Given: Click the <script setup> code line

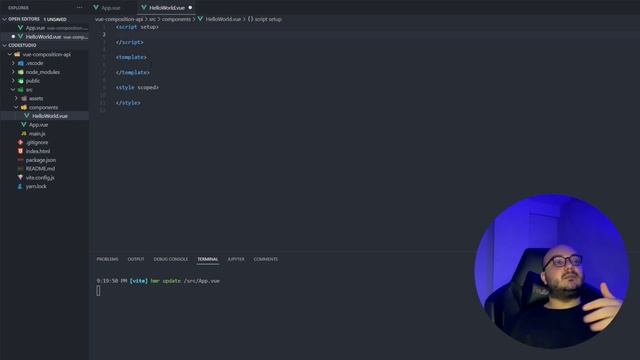Looking at the screenshot, I should point(137,27).
